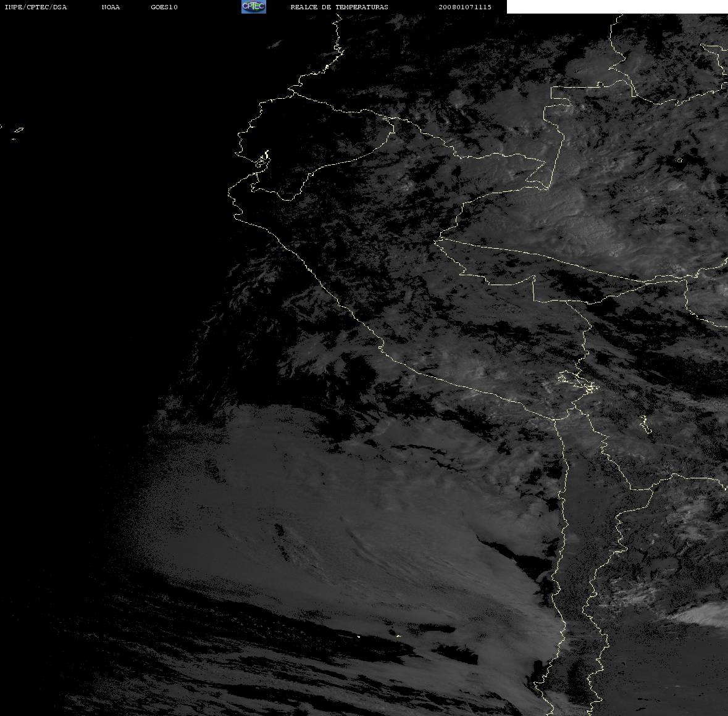This screenshot has height=716, width=728.
Task: Click the Lake Titicaca outline
Action: 578,382
